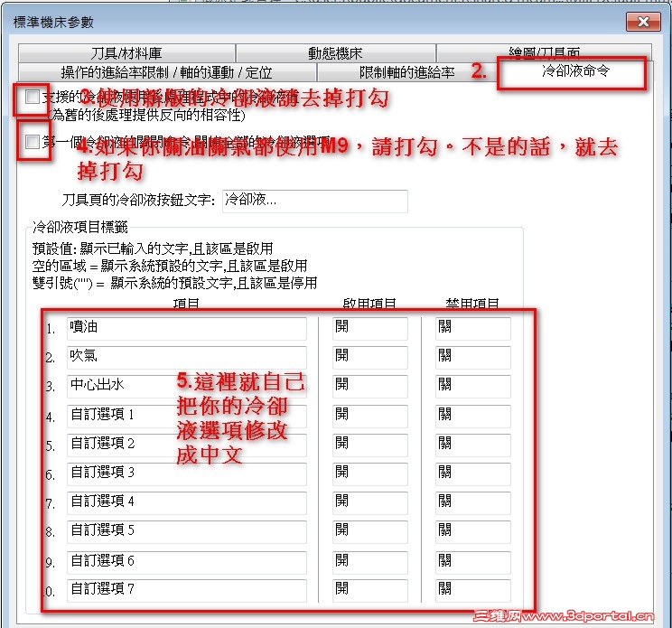This screenshot has width=672, height=628.
Task: Edit the 開 field for 吹氣
Action: point(369,357)
